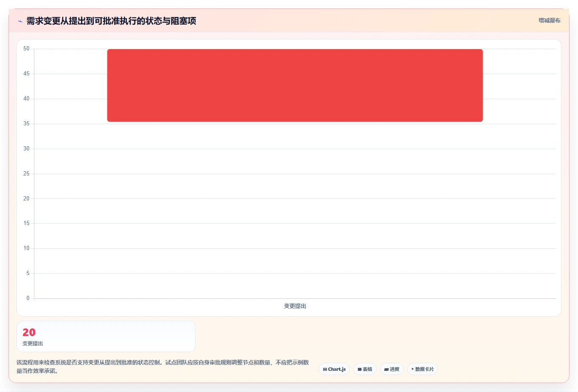
Task: Click the y-axis tick label 25
Action: (x=26, y=174)
